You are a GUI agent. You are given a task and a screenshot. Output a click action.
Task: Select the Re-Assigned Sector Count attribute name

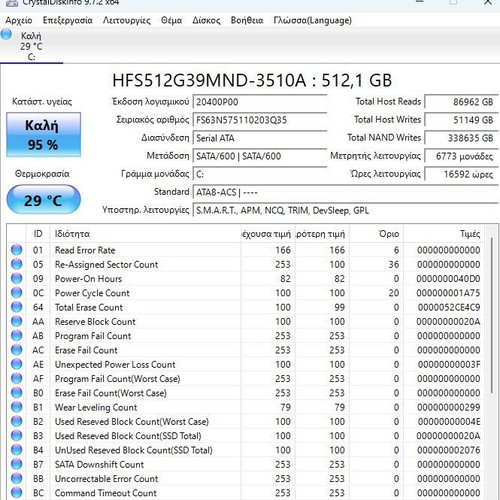[x=106, y=264]
